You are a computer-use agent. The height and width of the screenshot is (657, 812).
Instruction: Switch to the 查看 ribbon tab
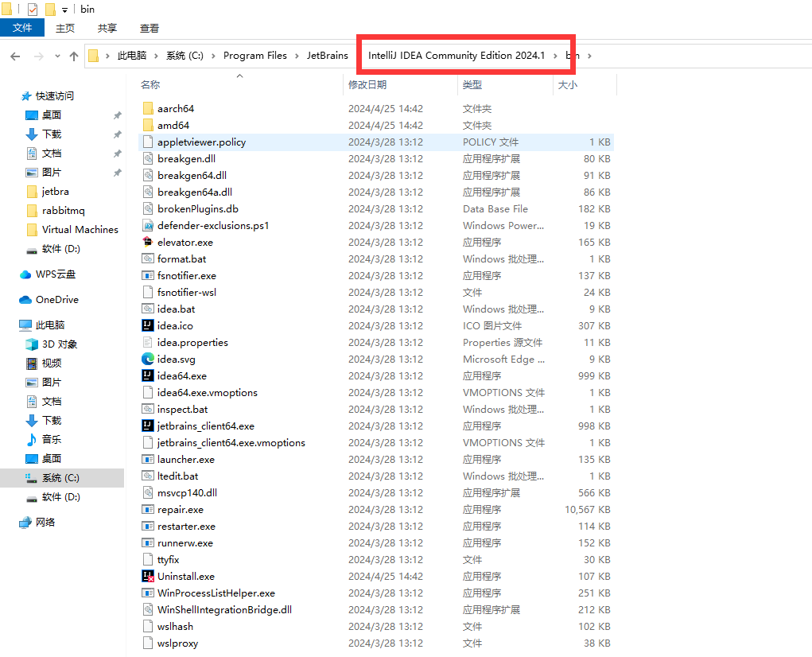[x=149, y=27]
